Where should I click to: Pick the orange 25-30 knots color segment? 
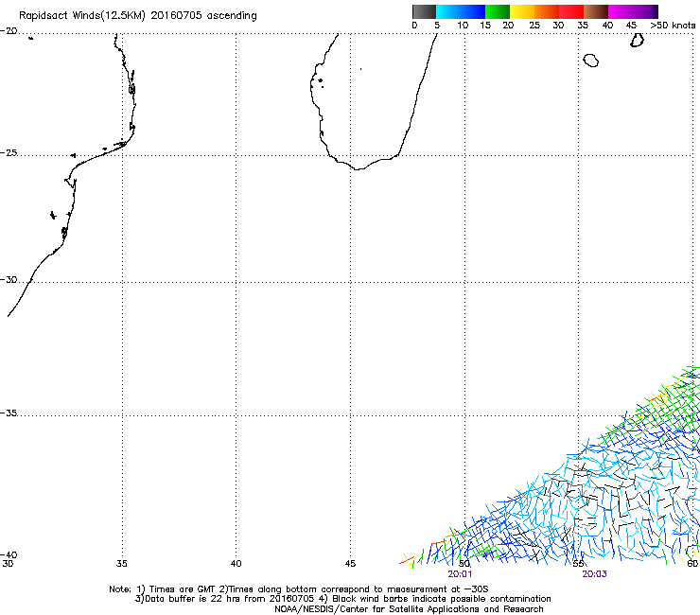[x=547, y=11]
